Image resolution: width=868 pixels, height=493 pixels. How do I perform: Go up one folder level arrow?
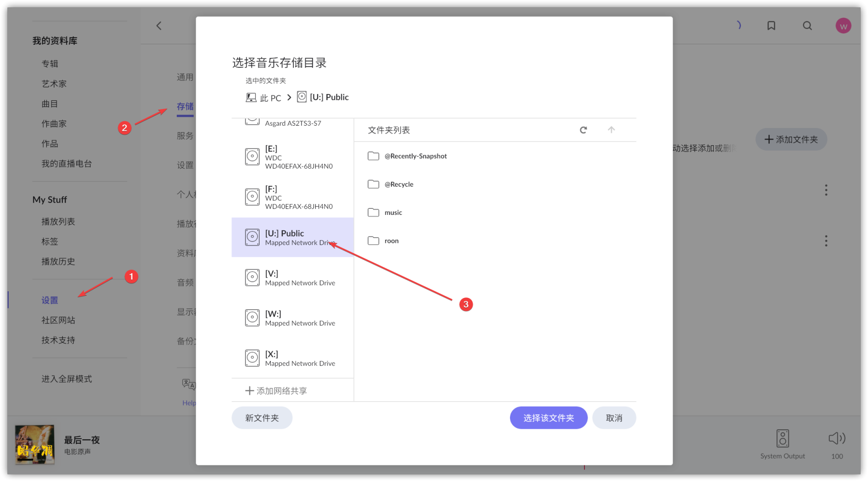coord(611,130)
